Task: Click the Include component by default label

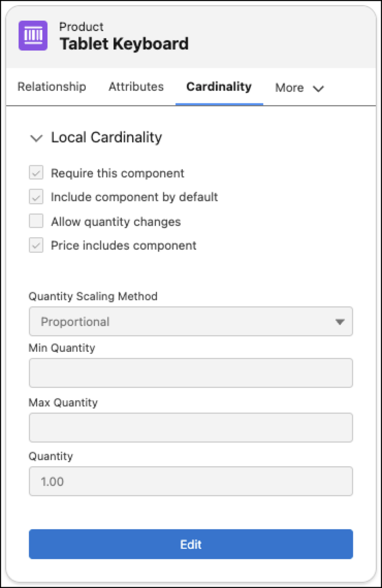Action: click(x=134, y=197)
